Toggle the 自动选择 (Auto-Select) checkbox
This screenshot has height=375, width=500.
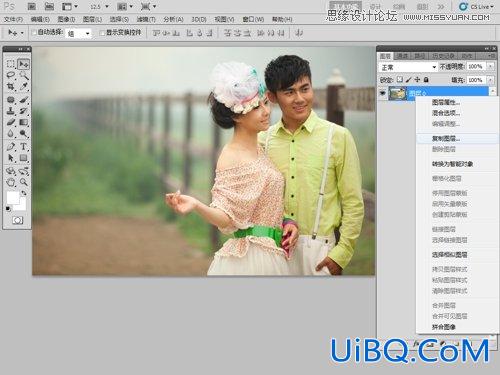tap(34, 32)
